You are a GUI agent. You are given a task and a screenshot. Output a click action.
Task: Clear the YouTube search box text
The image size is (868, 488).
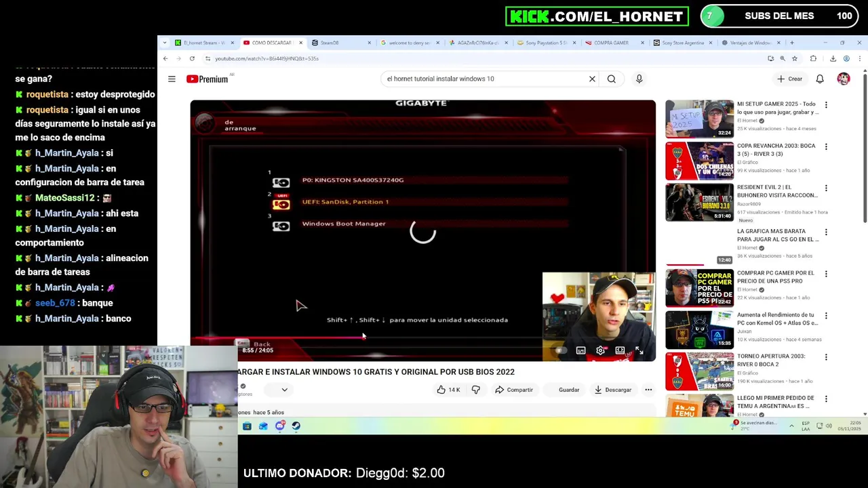pyautogui.click(x=592, y=79)
